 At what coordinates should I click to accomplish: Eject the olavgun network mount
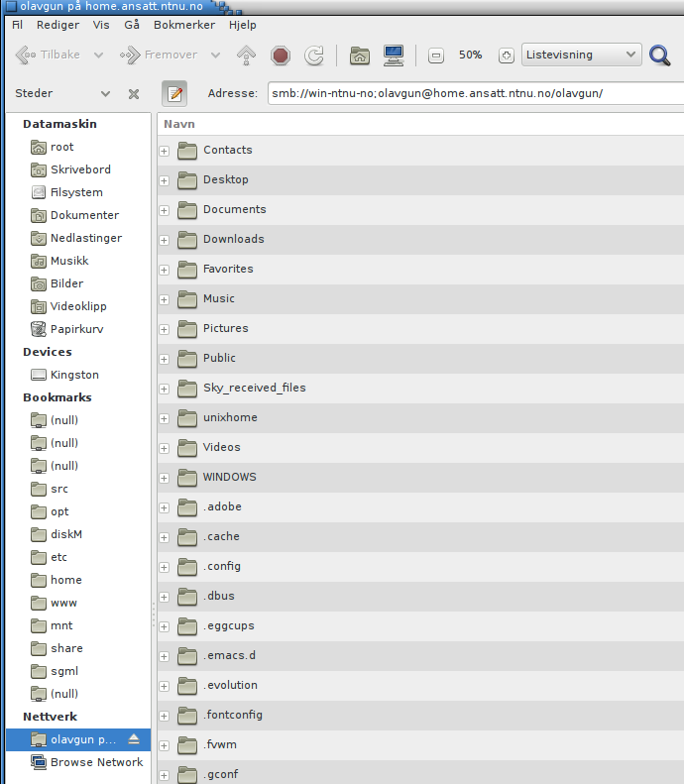[x=134, y=739]
